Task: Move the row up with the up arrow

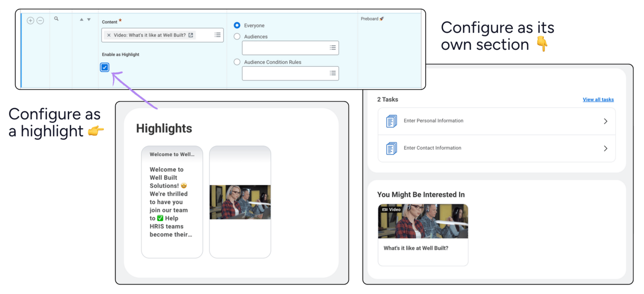Action: (82, 19)
